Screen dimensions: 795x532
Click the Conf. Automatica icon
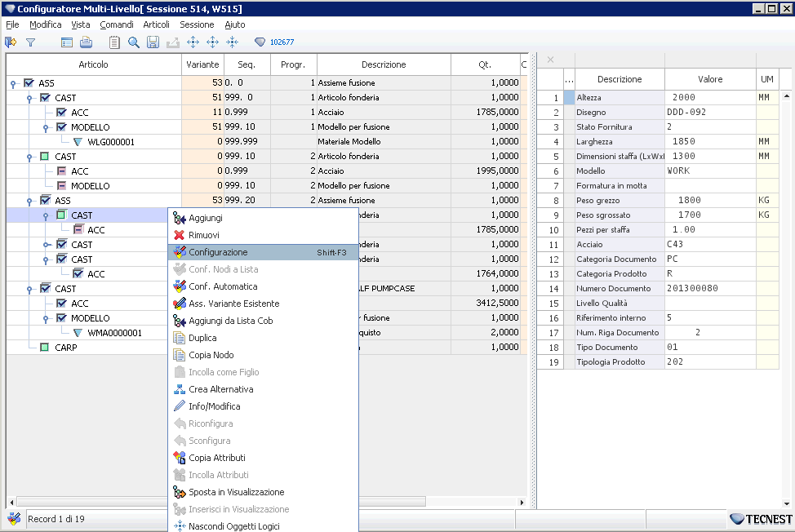[x=179, y=286]
